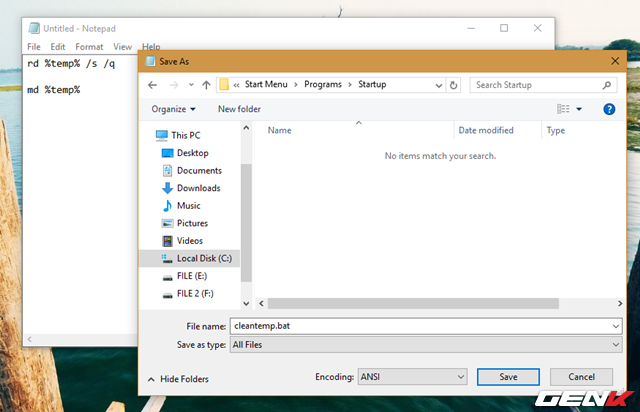Open Notepad File menu
The width and height of the screenshot is (640, 412).
tap(34, 47)
